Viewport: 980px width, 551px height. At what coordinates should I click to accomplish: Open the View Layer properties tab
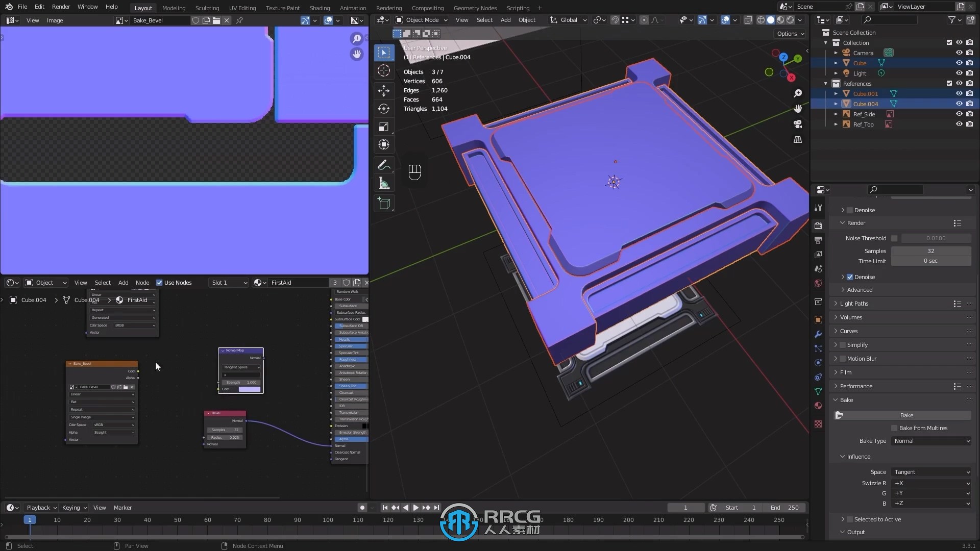818,254
